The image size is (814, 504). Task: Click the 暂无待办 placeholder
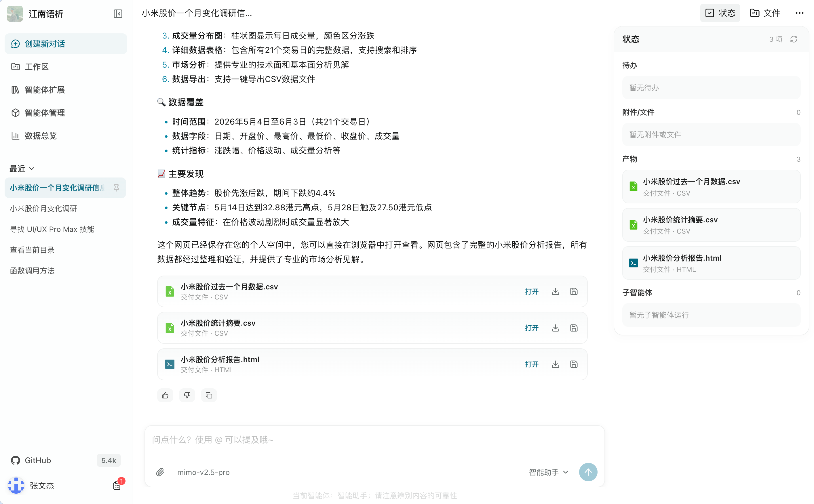tap(711, 88)
